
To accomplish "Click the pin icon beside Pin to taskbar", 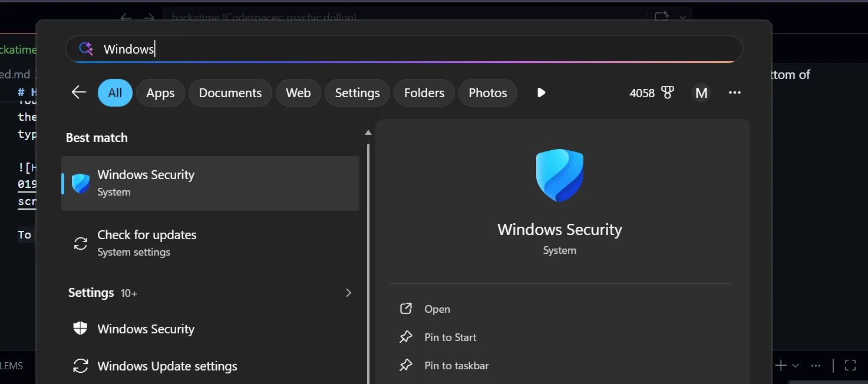I will coord(406,365).
